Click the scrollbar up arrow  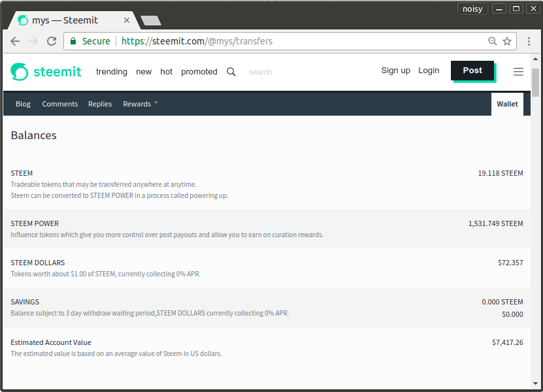pyautogui.click(x=535, y=59)
